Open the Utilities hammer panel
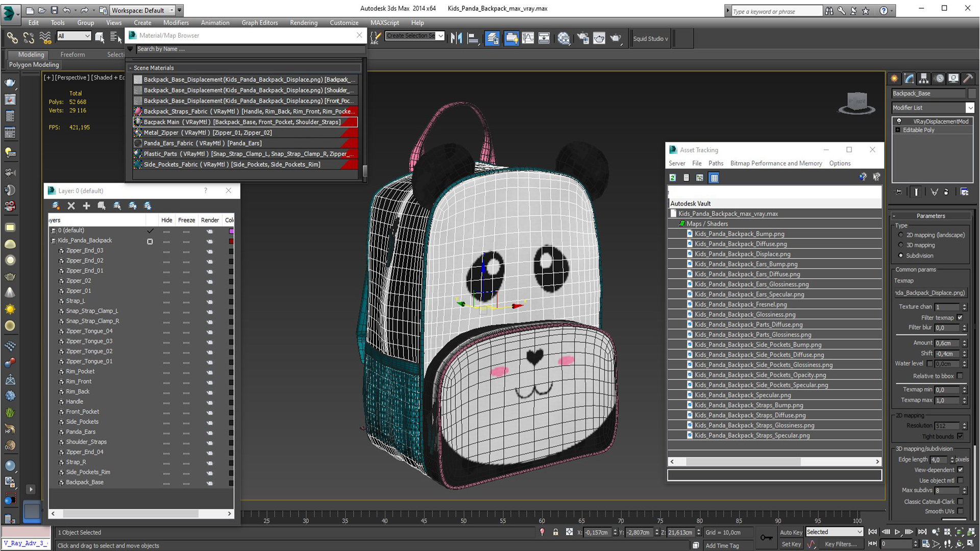980x551 pixels. click(968, 79)
